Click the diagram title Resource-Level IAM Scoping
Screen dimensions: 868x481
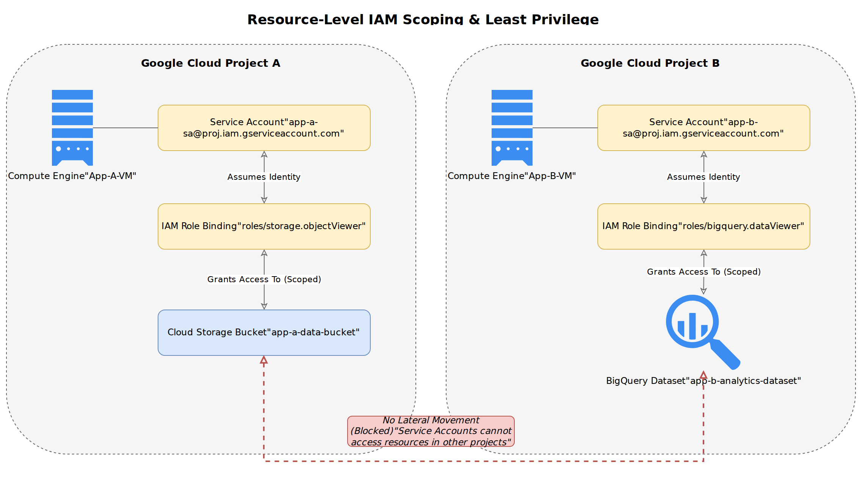(x=423, y=19)
